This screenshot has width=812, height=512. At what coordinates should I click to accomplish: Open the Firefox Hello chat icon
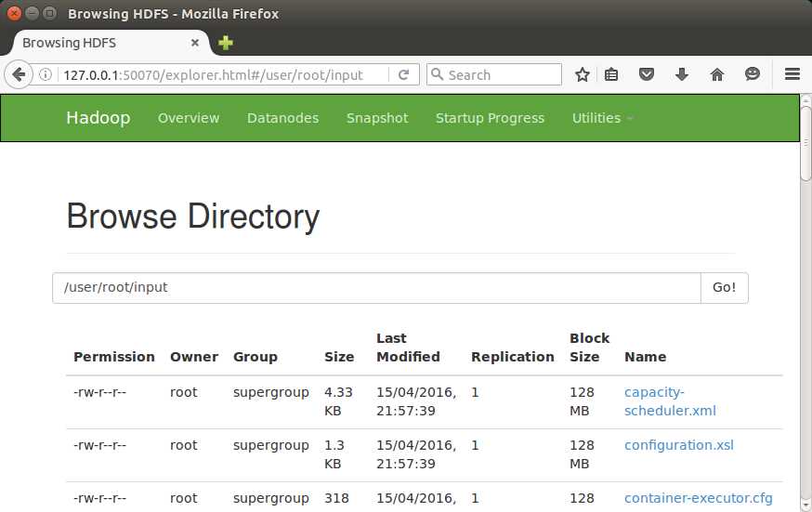coord(752,74)
